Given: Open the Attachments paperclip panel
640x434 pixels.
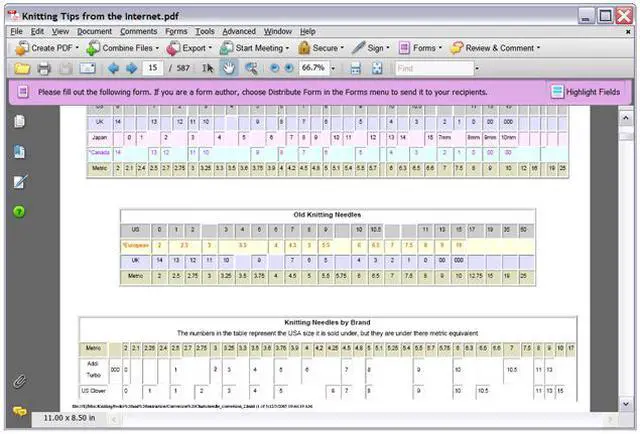Looking at the screenshot, I should coord(19,381).
